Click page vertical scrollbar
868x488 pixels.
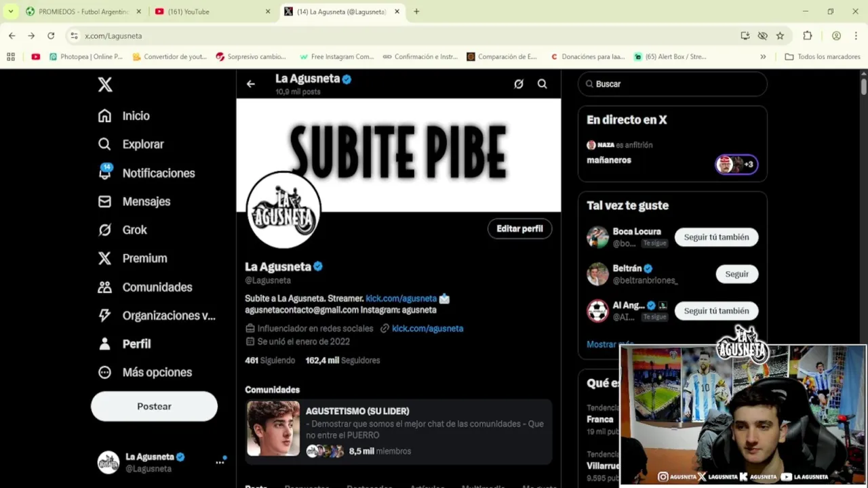coord(864,87)
